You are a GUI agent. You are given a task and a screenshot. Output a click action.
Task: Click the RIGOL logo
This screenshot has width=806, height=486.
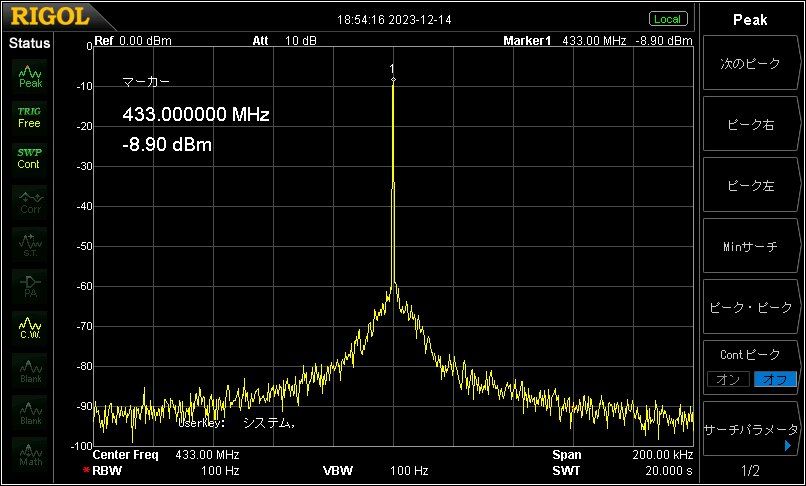[50, 17]
